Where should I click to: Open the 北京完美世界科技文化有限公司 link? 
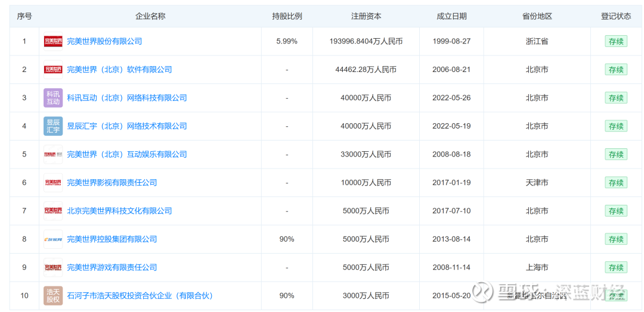pos(119,211)
